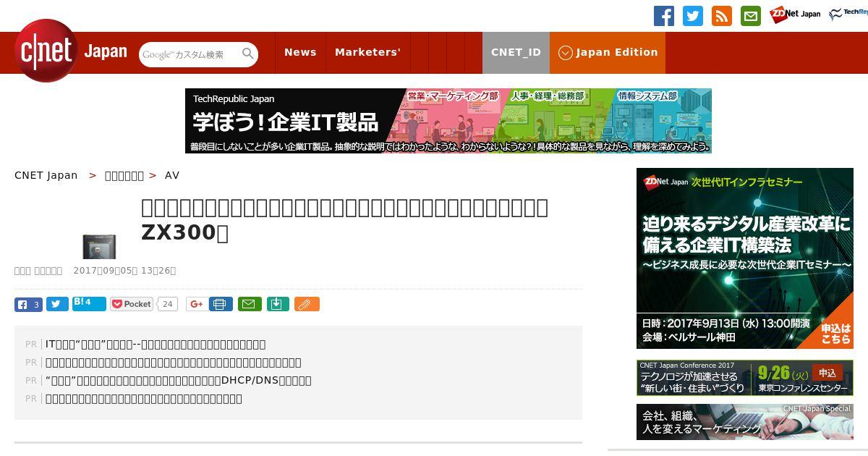The image size is (868, 456).
Task: Share the article on Google+
Action: pos(195,304)
